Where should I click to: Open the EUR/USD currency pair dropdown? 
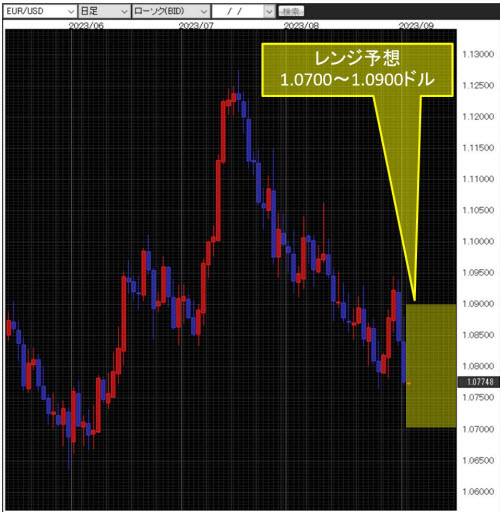(x=40, y=11)
